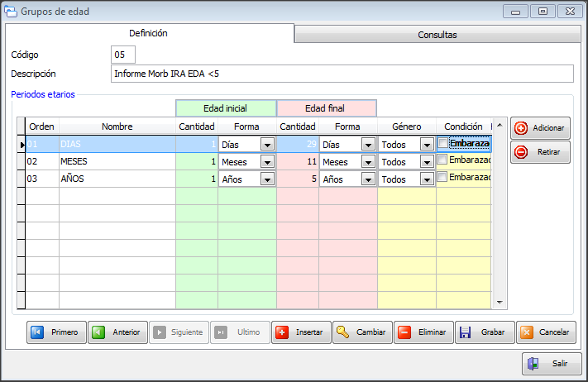Viewport: 588px width, 382px height.
Task: Click the Eliminar button
Action: point(423,332)
